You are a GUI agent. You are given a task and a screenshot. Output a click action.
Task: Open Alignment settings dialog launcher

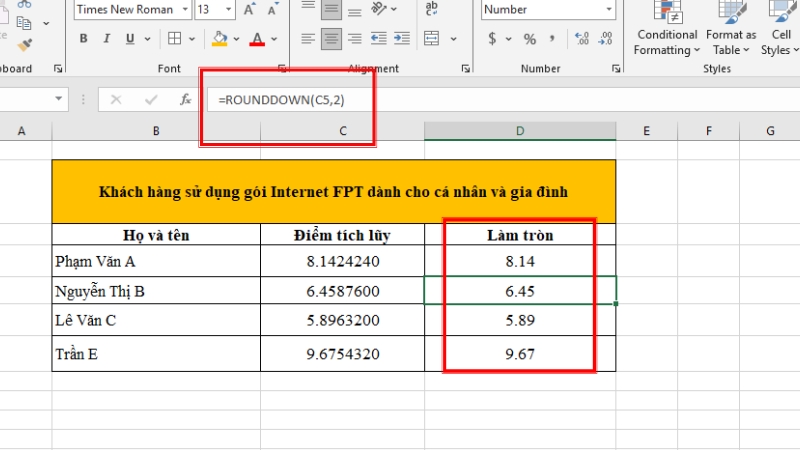[x=465, y=68]
